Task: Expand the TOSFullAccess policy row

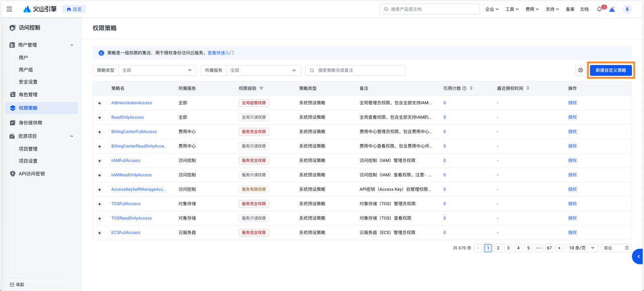Action: 100,204
